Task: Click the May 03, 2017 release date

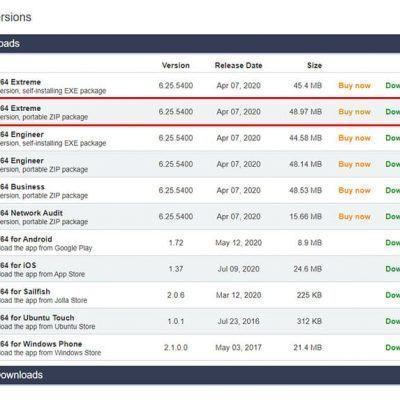Action: [238, 348]
